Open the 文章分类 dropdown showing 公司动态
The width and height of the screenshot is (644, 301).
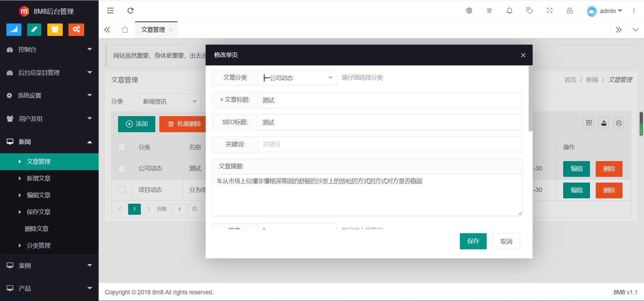(x=297, y=78)
